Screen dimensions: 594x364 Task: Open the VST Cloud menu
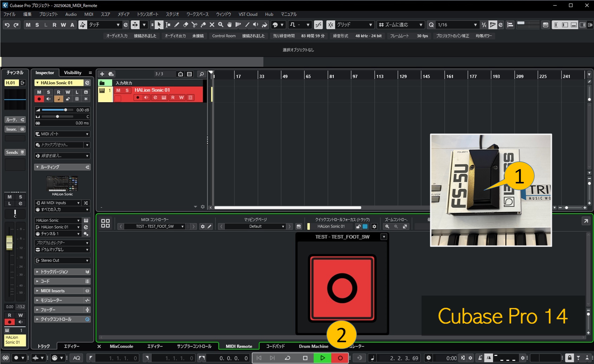[248, 15]
